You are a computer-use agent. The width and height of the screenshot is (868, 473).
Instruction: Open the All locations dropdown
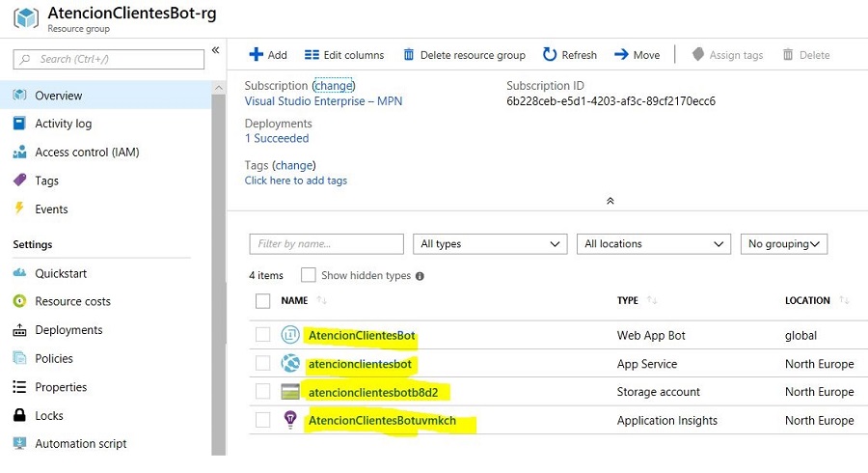(x=654, y=243)
